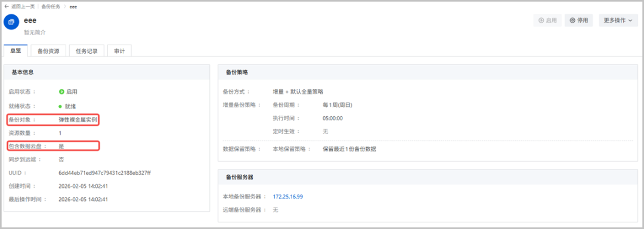Click the 资源数量 value 1

coord(60,133)
